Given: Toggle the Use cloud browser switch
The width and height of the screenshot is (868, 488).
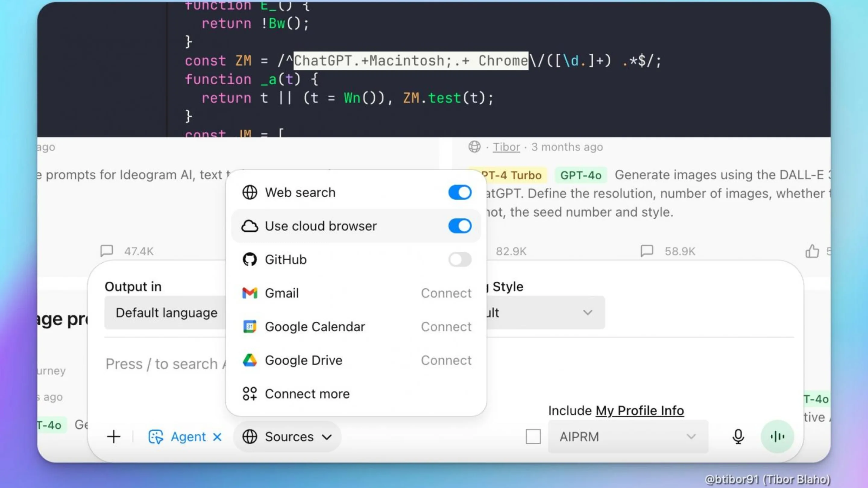Looking at the screenshot, I should pos(460,226).
